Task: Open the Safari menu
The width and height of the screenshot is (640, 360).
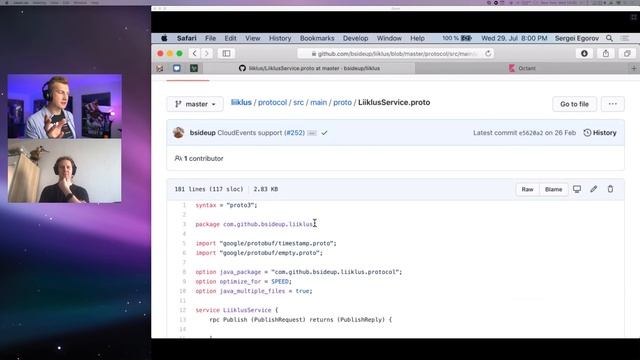Action: pos(187,38)
